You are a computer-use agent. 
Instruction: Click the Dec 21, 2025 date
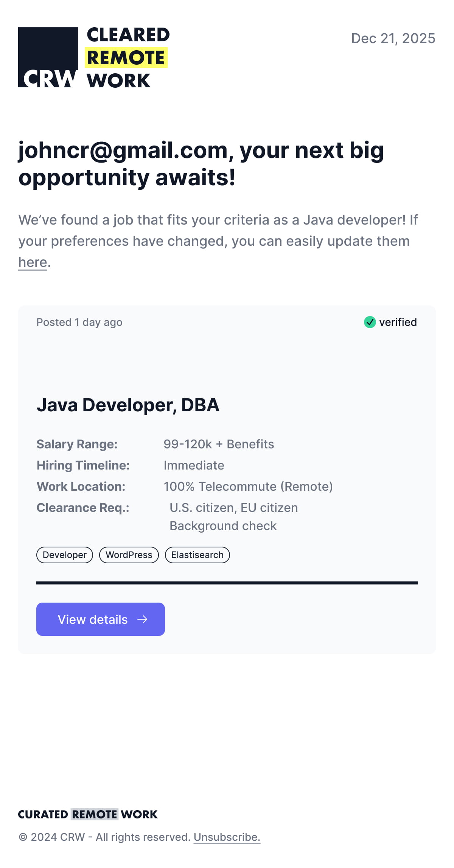click(393, 39)
